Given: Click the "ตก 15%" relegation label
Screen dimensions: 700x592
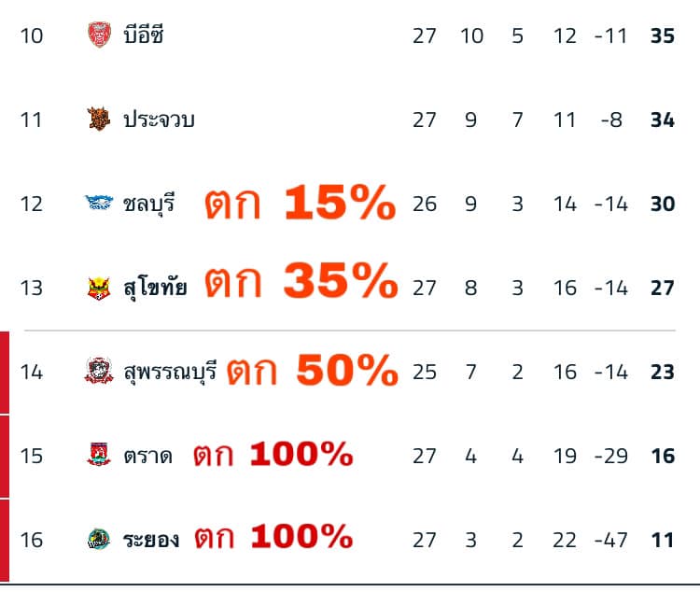Looking at the screenshot, I should (x=301, y=204).
